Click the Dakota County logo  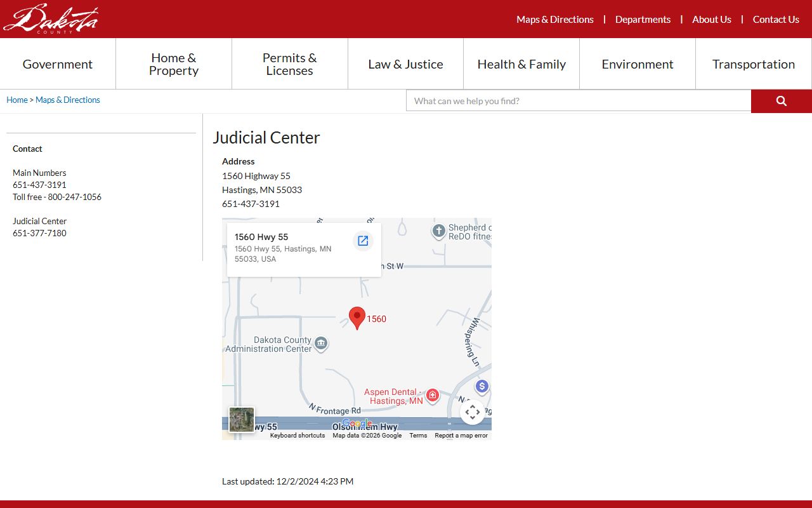pos(51,18)
